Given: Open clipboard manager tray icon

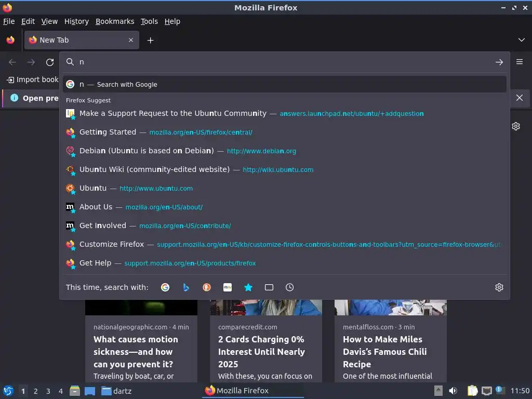Looking at the screenshot, I should click(x=472, y=391).
